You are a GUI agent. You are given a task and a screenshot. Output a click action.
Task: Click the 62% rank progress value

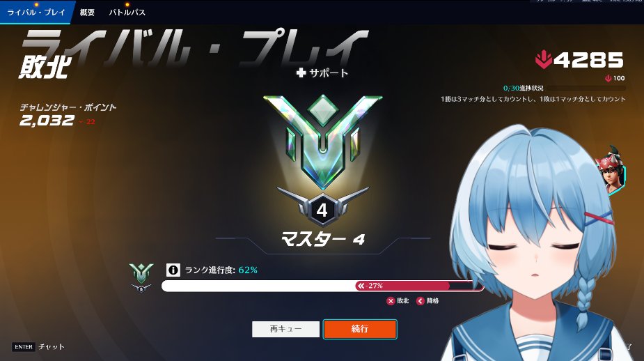click(248, 270)
